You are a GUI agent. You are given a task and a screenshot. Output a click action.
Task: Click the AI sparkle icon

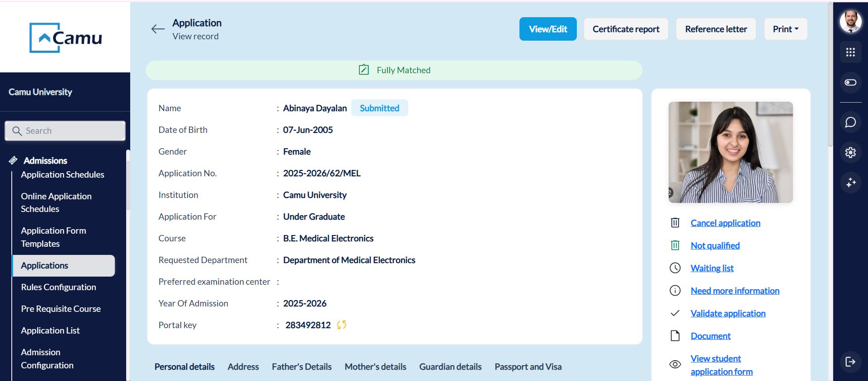coord(850,183)
